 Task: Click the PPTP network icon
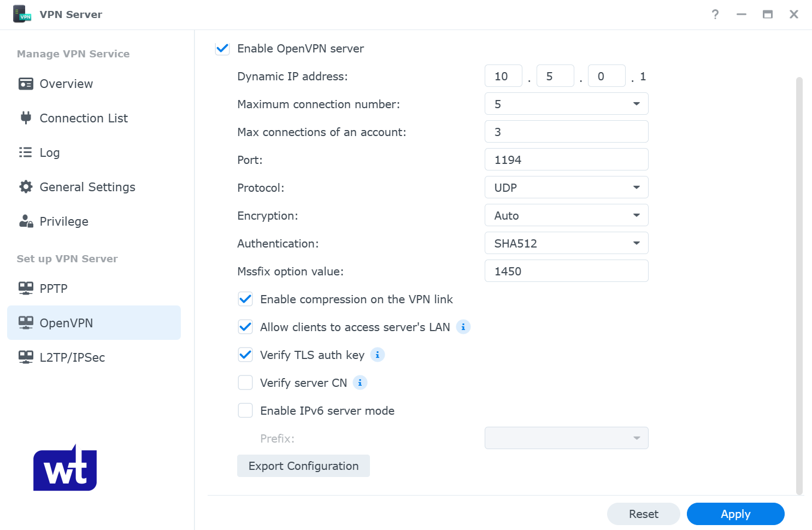coord(26,288)
